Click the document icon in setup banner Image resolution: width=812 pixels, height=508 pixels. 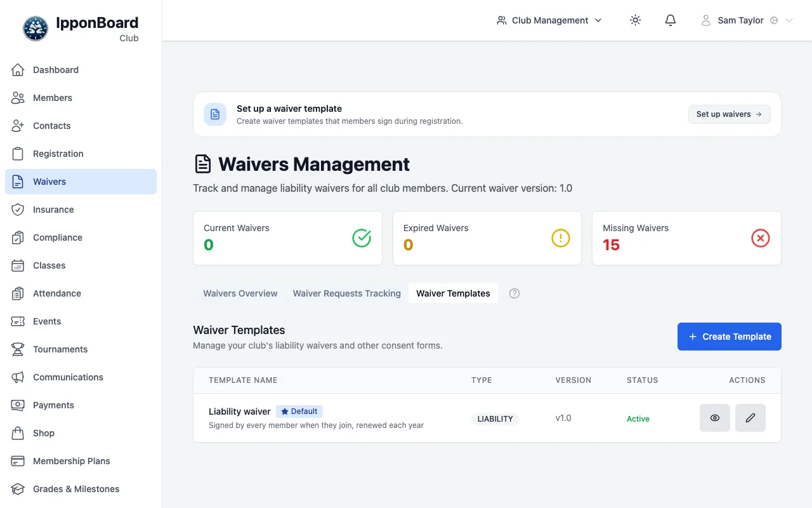tap(215, 114)
